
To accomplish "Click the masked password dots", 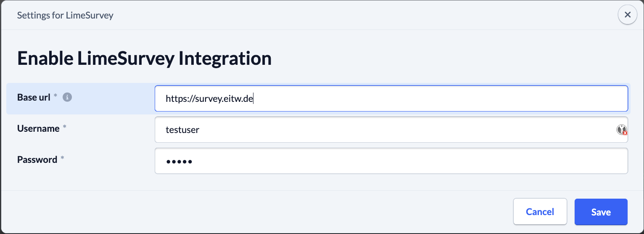I will click(179, 161).
